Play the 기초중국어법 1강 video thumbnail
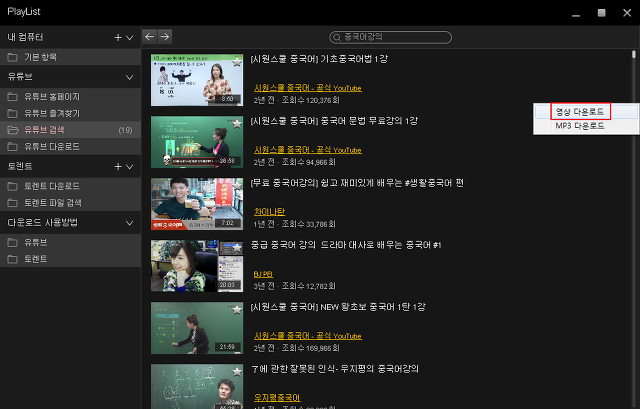640x409 pixels. (197, 80)
